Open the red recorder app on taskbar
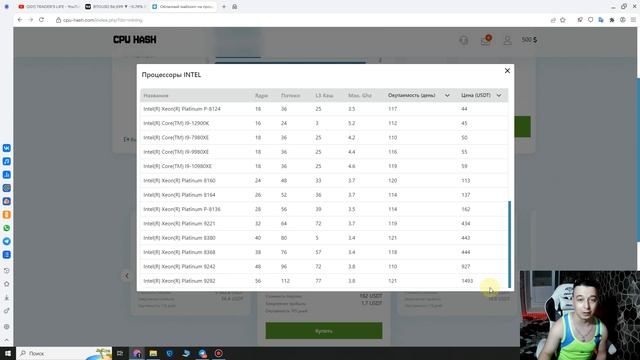Viewport: 640px width, 360px height. click(x=219, y=353)
